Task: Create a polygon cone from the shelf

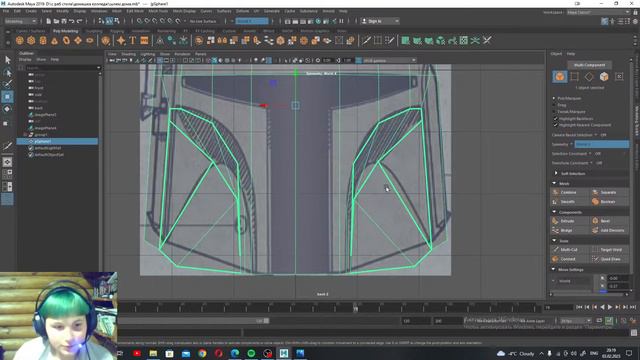Action: tap(54, 40)
